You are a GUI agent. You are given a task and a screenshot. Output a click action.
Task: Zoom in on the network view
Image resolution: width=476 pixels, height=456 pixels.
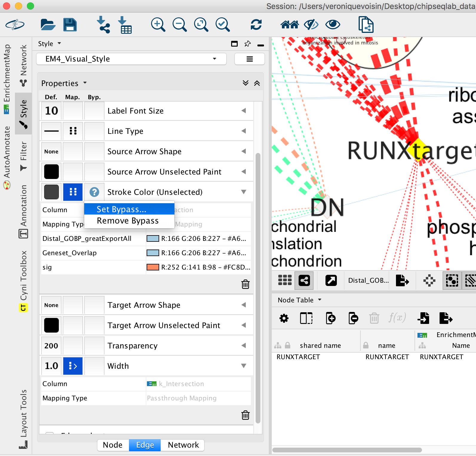click(158, 25)
